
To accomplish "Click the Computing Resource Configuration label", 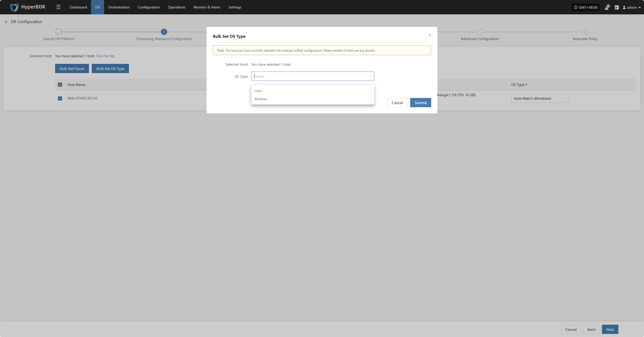I will pos(164,39).
